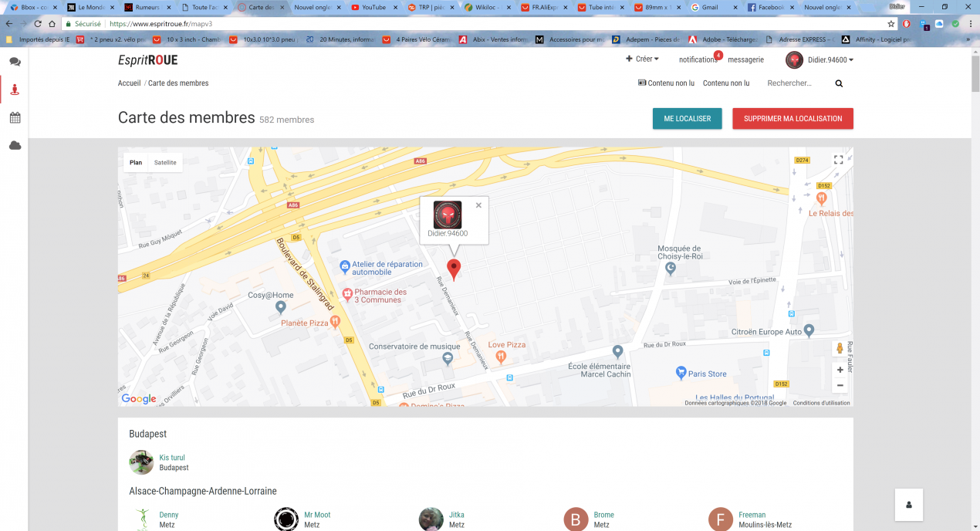Switch map to Plan view
This screenshot has height=531, width=980.
tap(136, 162)
